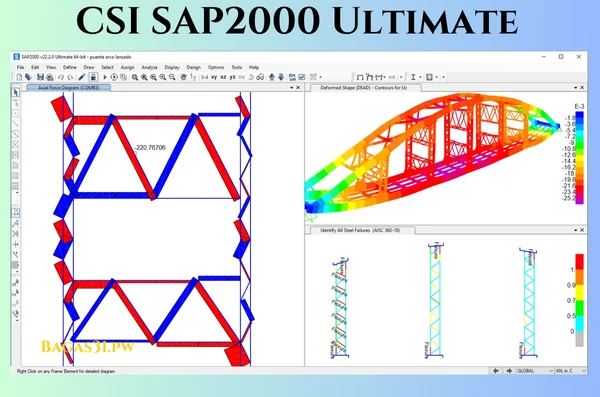Toggle the Lock Model padlock icon
The image size is (600, 397).
coord(93,77)
